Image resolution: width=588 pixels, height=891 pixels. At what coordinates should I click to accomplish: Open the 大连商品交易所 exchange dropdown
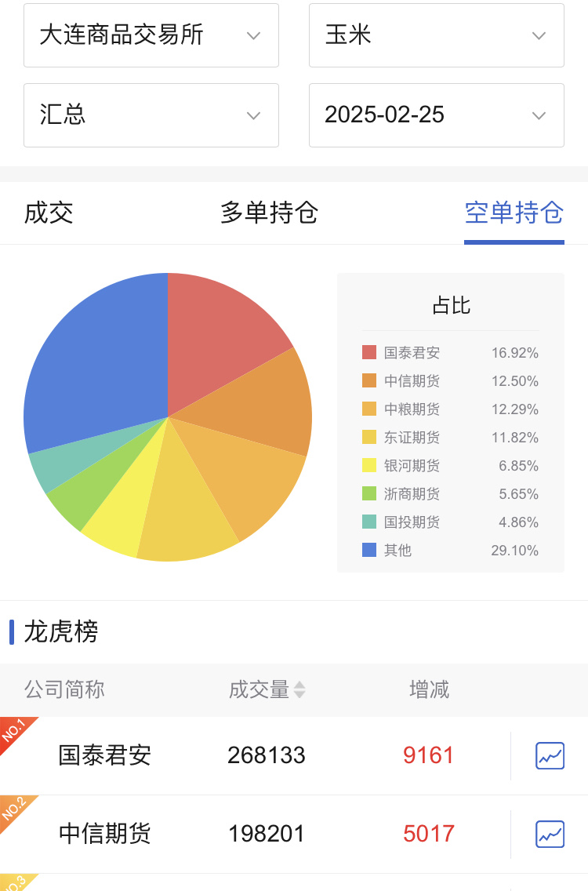151,35
